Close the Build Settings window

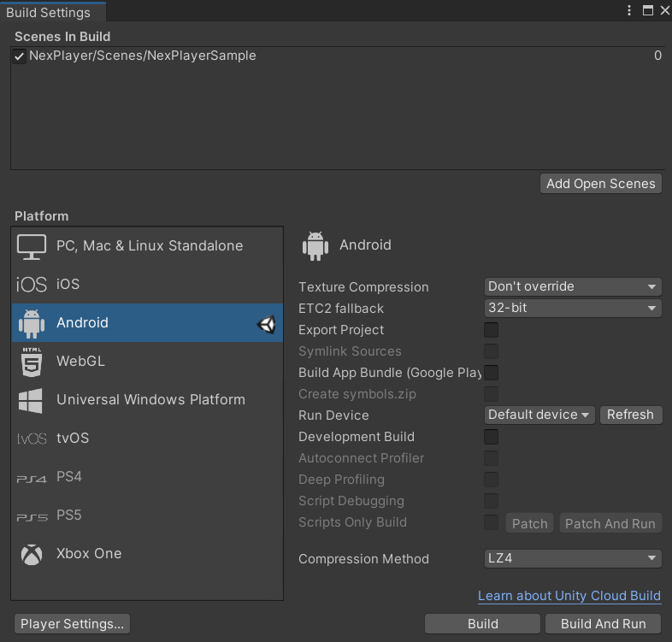[664, 10]
